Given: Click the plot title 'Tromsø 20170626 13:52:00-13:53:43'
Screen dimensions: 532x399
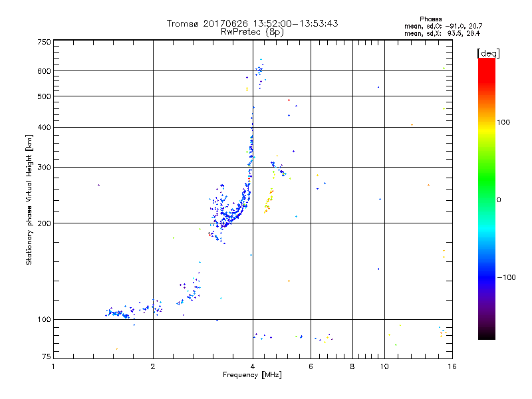Looking at the screenshot, I should point(252,23).
